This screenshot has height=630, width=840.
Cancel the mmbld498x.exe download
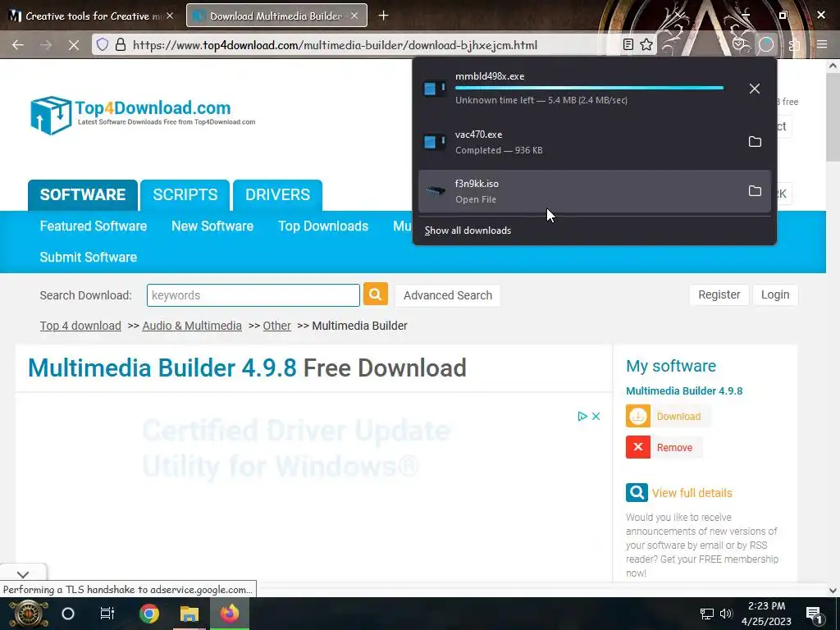point(755,89)
